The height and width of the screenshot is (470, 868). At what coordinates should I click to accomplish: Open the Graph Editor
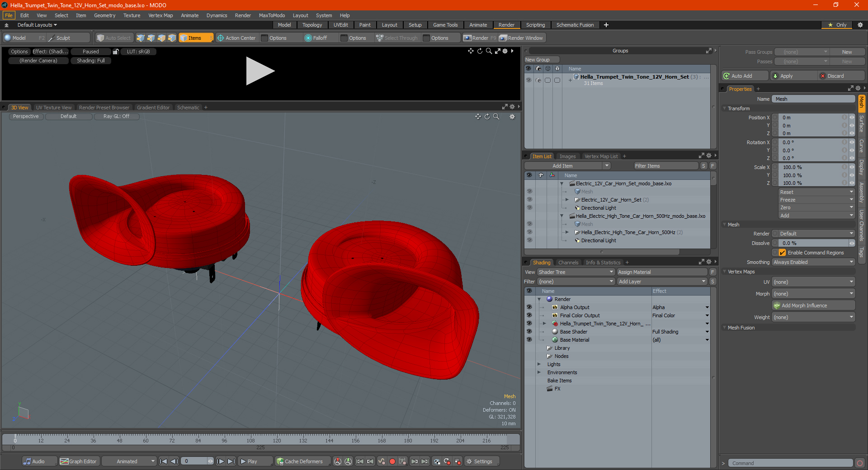coord(79,461)
